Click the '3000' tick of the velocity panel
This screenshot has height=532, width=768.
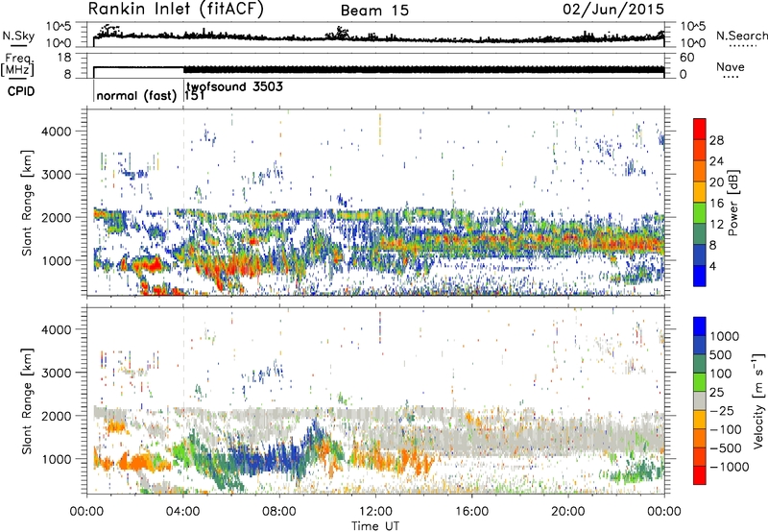coord(56,373)
